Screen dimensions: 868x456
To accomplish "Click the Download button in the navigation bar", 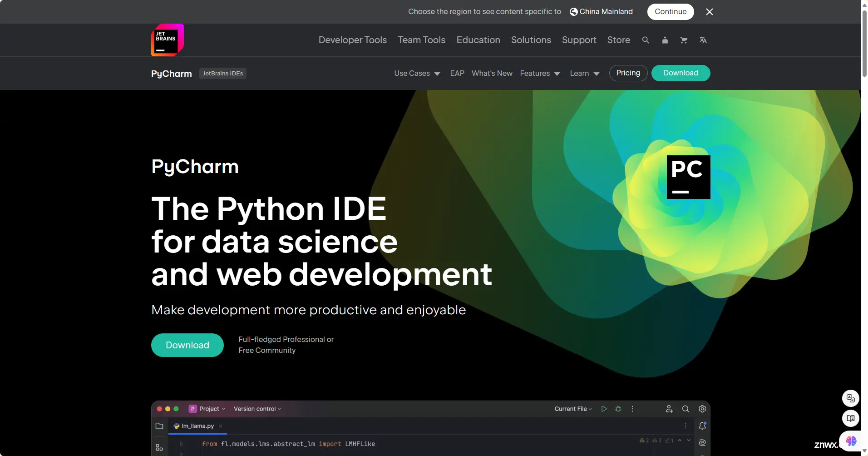I will pos(681,73).
